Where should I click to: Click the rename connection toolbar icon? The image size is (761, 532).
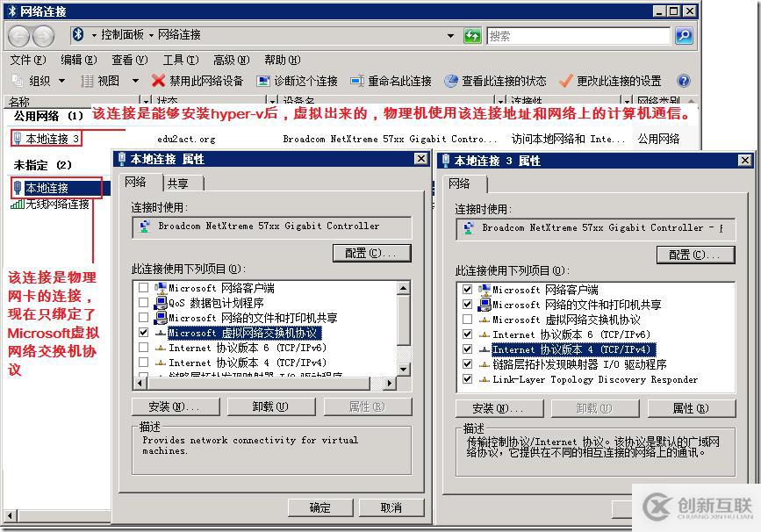point(357,81)
